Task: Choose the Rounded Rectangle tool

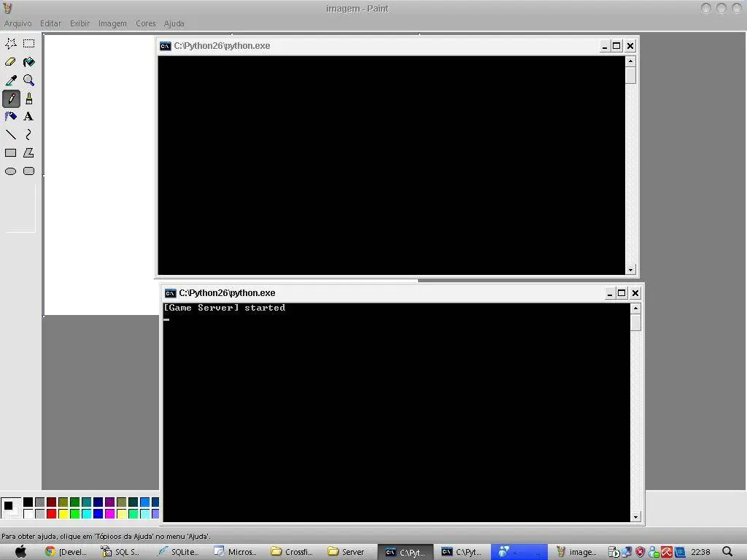Action: coord(28,171)
